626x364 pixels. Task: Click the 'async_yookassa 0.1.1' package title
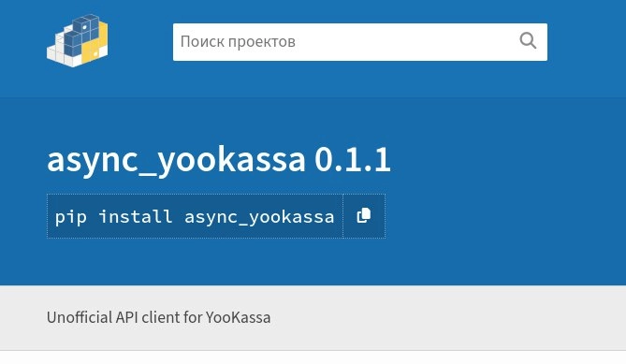click(218, 160)
